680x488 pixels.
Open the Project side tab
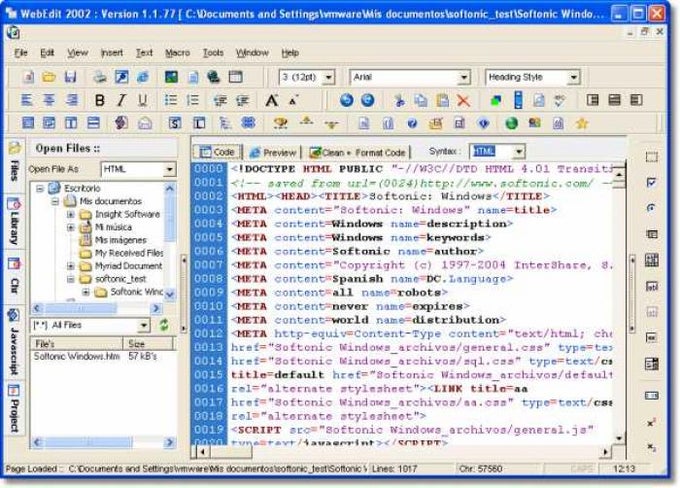[14, 409]
